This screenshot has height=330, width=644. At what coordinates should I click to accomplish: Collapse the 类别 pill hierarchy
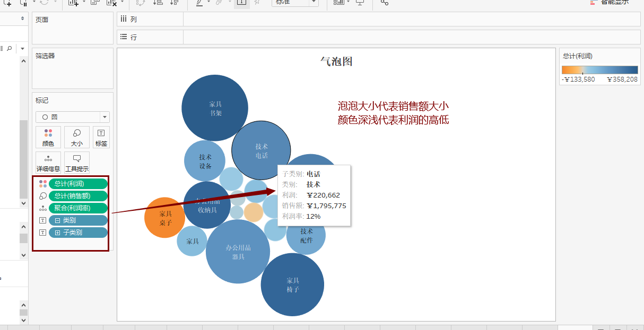coord(58,220)
